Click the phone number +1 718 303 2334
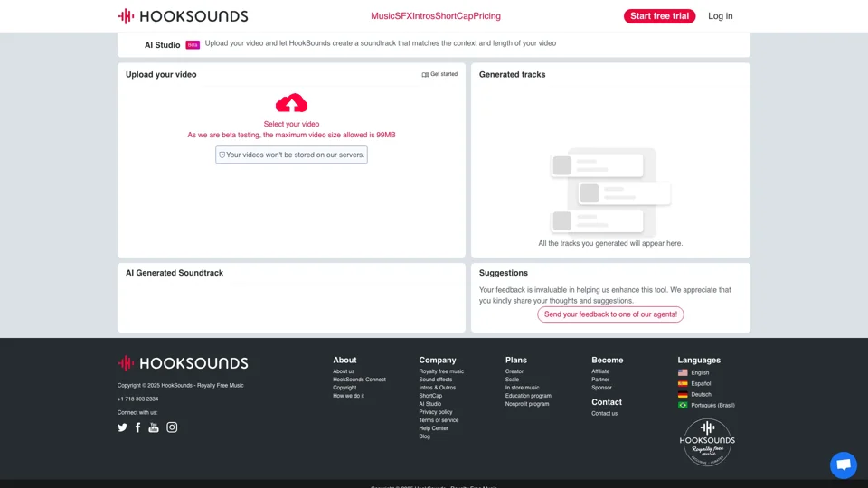This screenshot has width=868, height=488. [x=137, y=399]
